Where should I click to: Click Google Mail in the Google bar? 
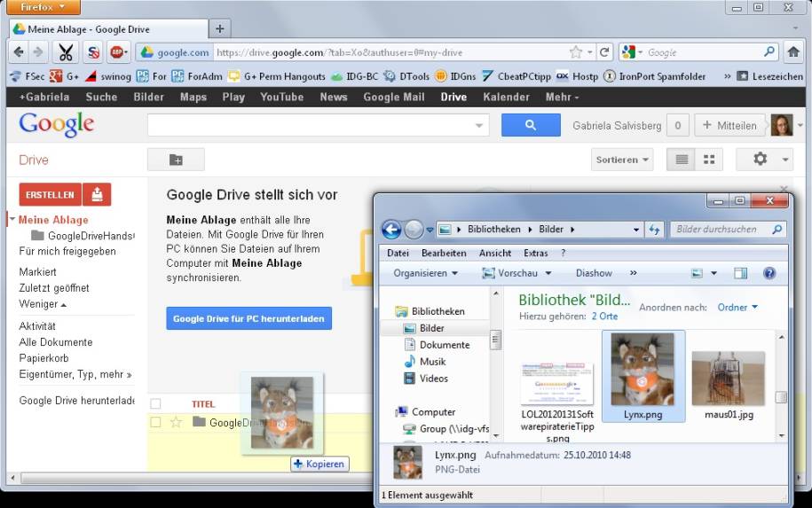393,97
